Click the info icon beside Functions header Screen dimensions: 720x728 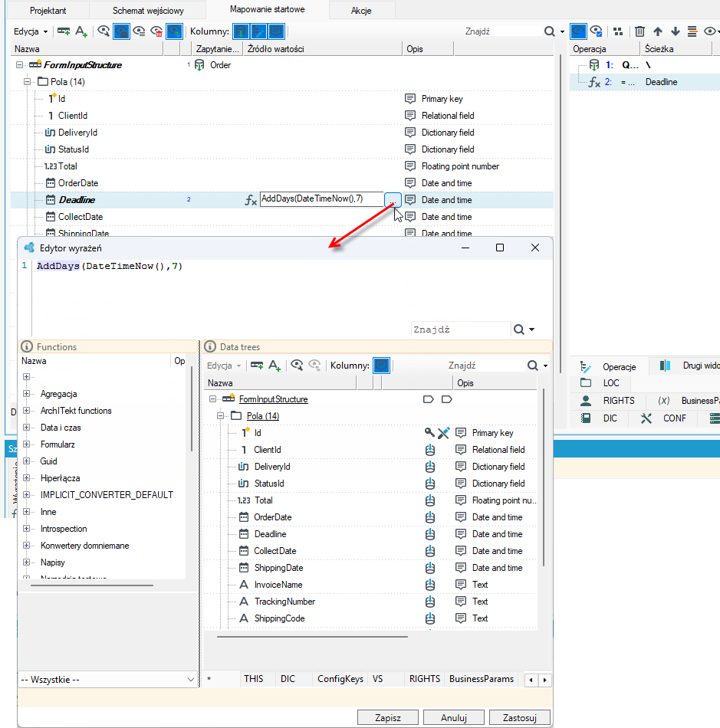click(x=27, y=347)
